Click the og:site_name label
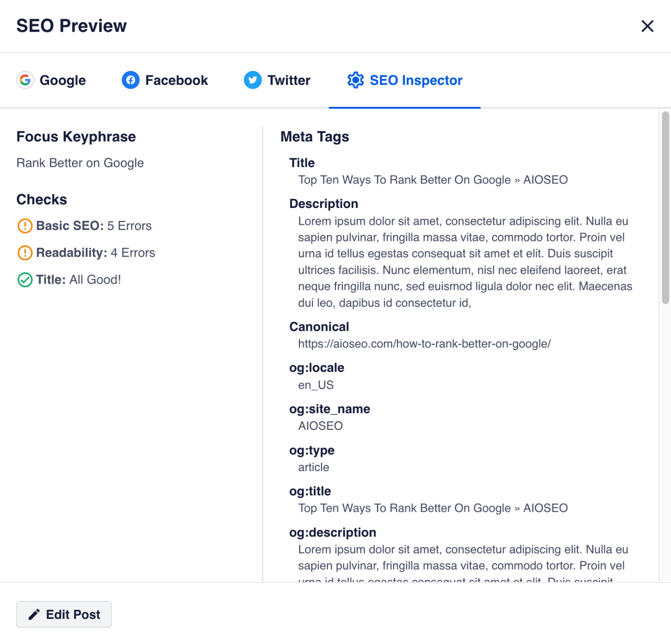671x644 pixels. 330,409
